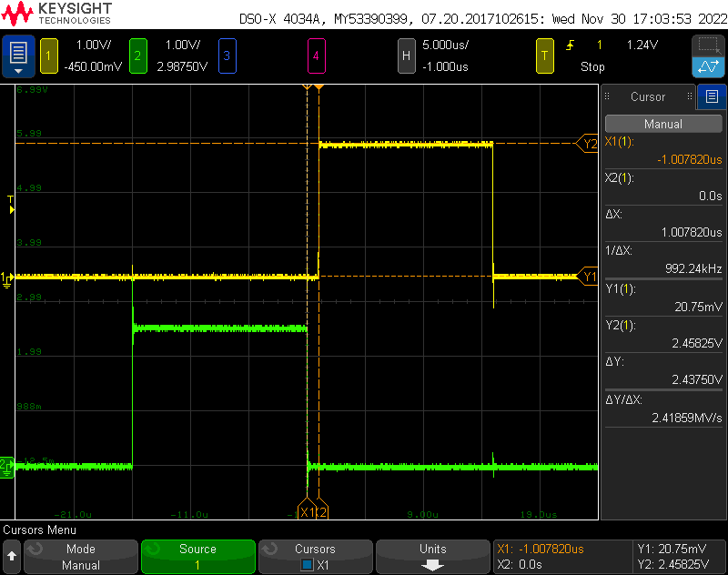Click the Manual button in Cursor panel
This screenshot has width=728, height=575.
point(662,124)
